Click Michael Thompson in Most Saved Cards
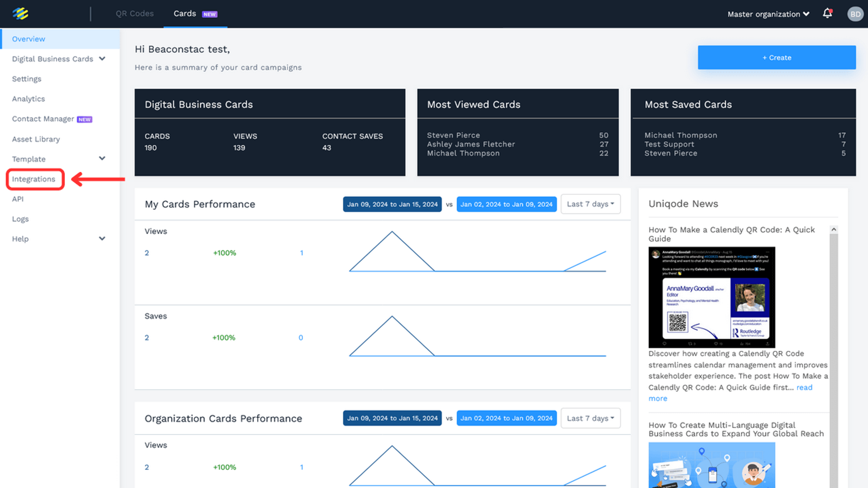This screenshot has width=868, height=488. tap(681, 135)
